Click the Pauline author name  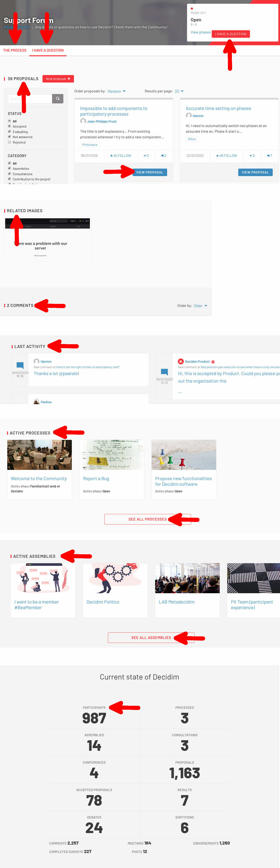click(x=46, y=402)
